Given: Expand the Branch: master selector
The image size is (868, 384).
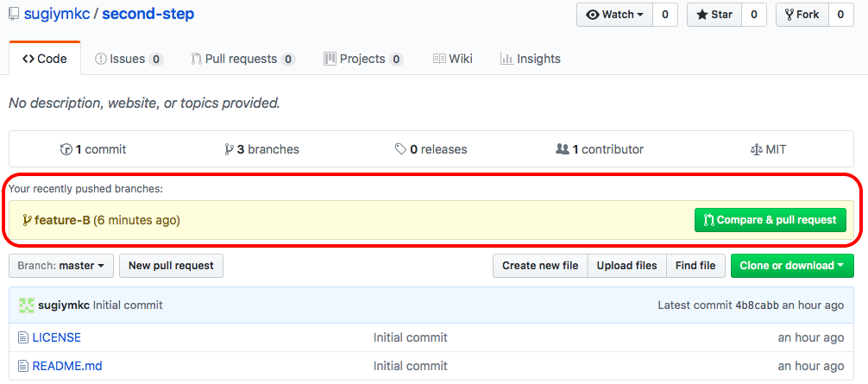Looking at the screenshot, I should click(x=60, y=266).
